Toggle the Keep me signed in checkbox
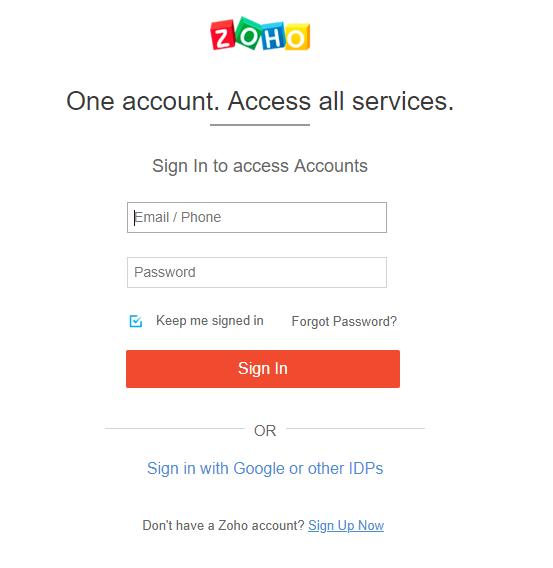The image size is (553, 568). click(136, 321)
